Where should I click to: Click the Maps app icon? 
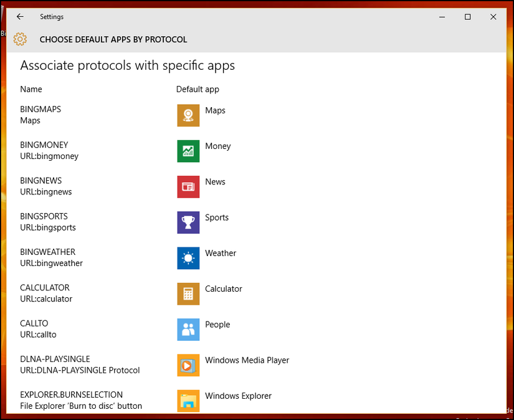[188, 115]
